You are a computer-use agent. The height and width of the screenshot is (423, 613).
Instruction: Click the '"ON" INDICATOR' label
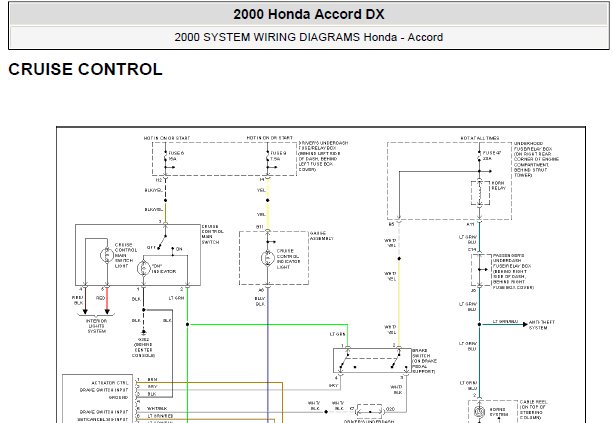pos(163,269)
